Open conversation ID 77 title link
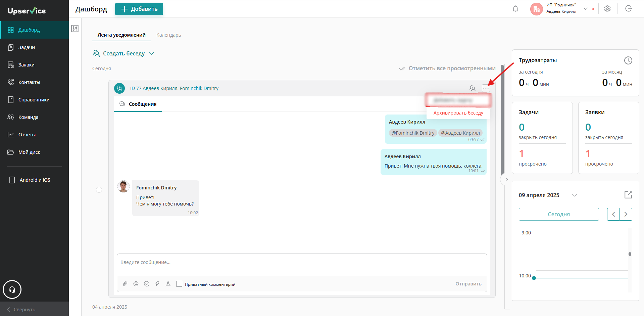 pos(174,88)
